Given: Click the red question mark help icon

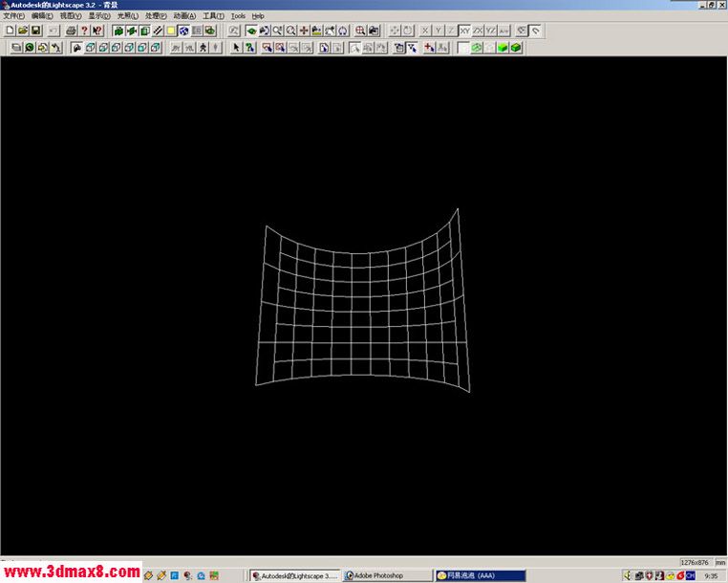Looking at the screenshot, I should tap(84, 31).
